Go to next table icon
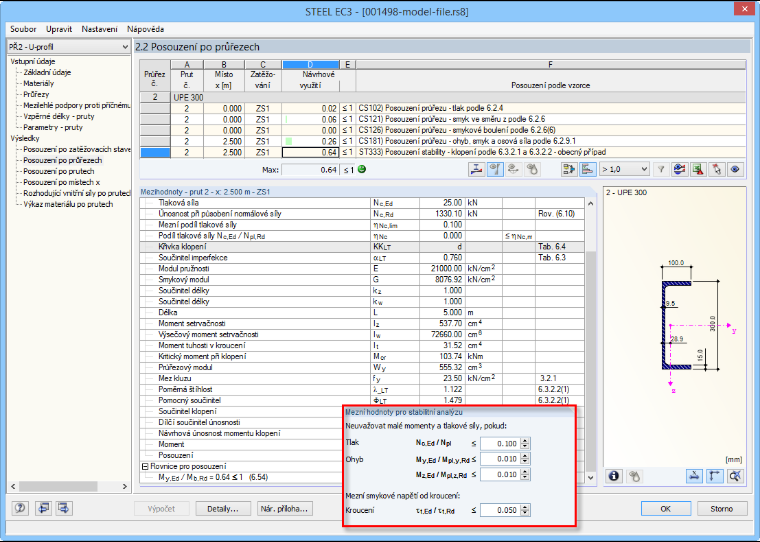This screenshot has width=760, height=542. coord(63,508)
